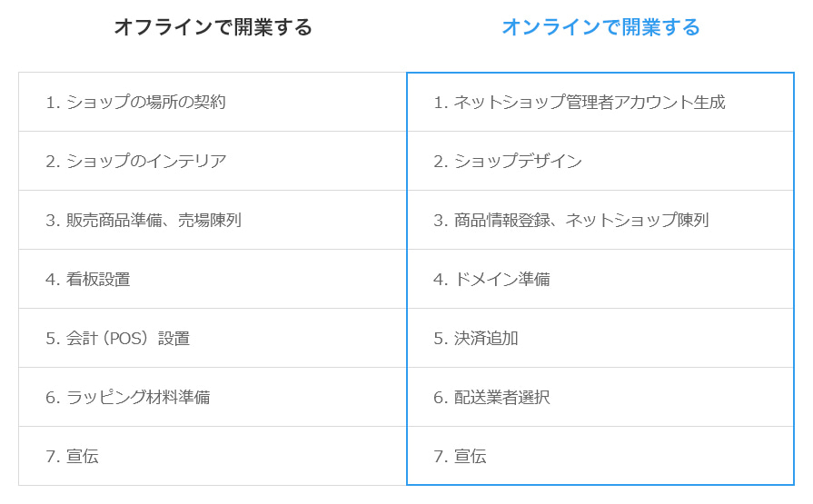Select the オフラインで開業する heading
Screen dimensions: 813x504
pyautogui.click(x=213, y=27)
